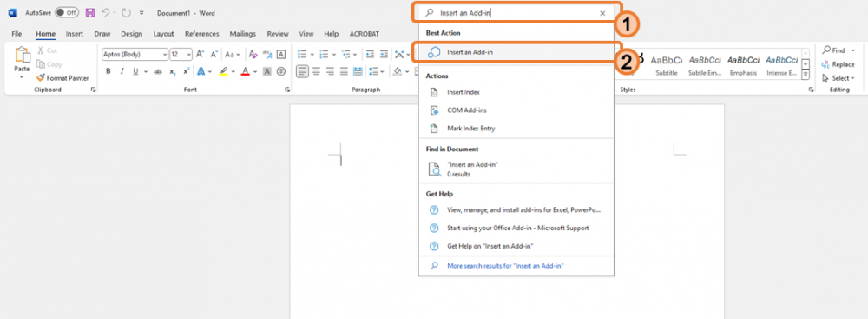Click the Shading paint bucket icon
Screen dimensions: 868x319
(x=398, y=71)
